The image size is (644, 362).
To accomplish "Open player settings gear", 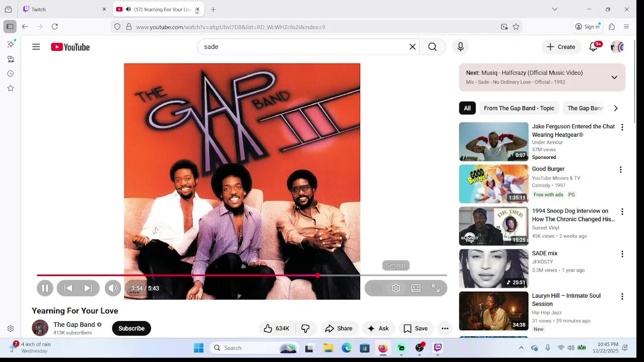I will 396,288.
